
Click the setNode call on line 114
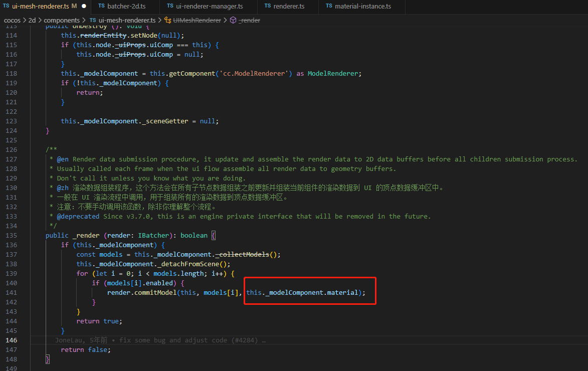coord(144,36)
